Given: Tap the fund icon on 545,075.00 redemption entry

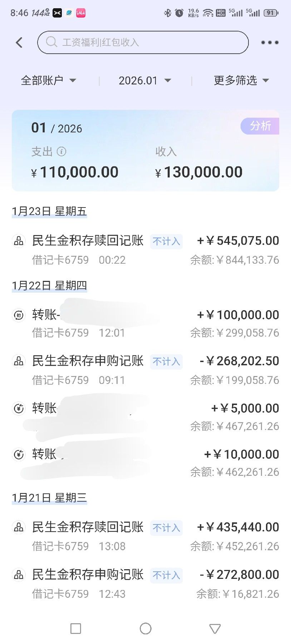Looking at the screenshot, I should point(19,241).
